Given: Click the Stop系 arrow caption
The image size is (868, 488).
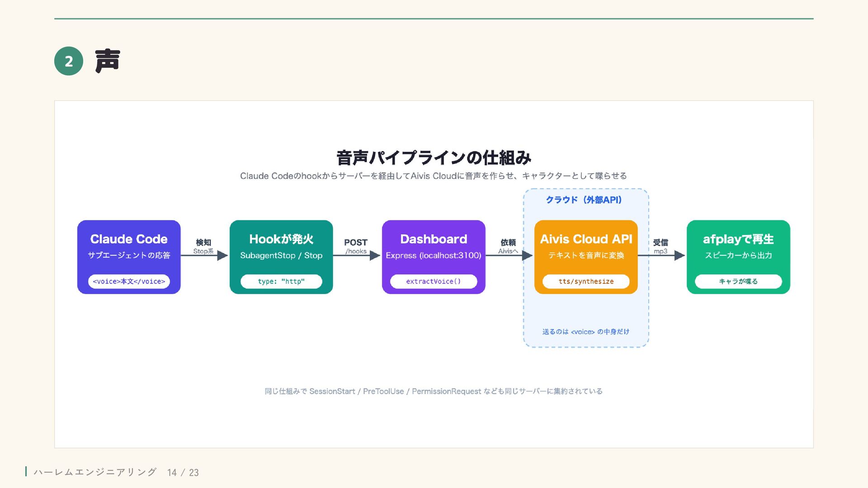Looking at the screenshot, I should point(203,251).
